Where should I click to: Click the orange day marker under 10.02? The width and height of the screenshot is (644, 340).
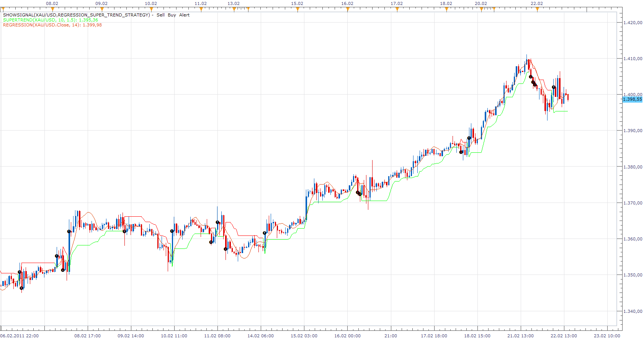pos(151,9)
